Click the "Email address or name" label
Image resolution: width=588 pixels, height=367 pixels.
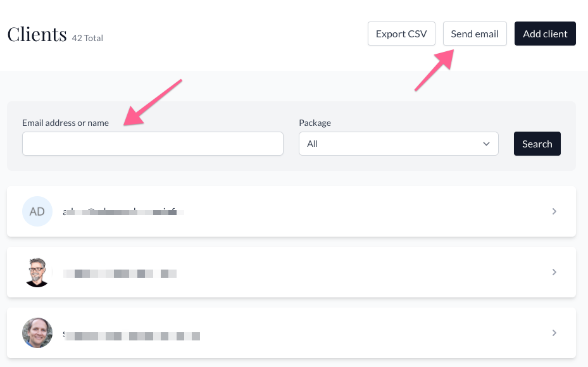(x=65, y=123)
